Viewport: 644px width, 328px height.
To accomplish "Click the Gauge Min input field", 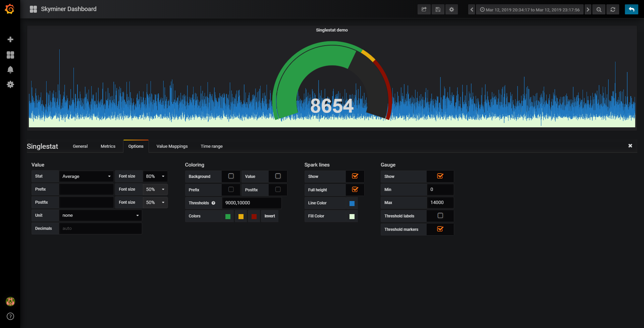I will point(440,189).
